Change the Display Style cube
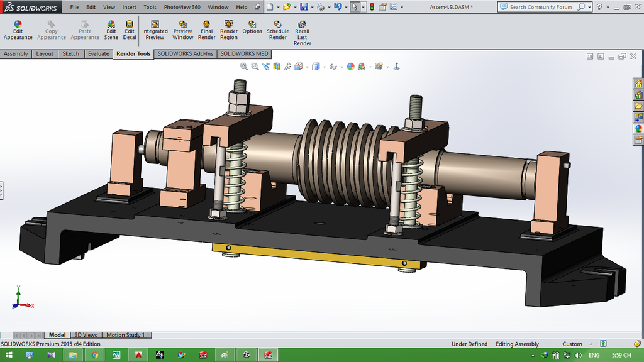 (316, 67)
